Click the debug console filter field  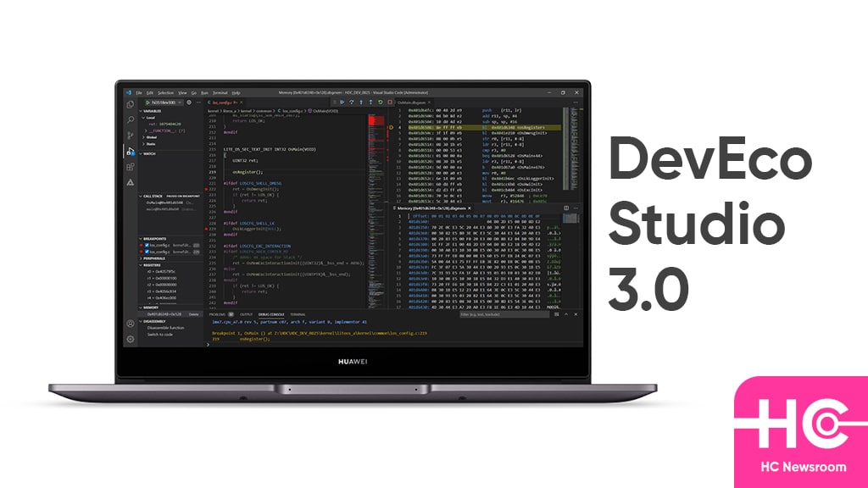pyautogui.click(x=504, y=314)
